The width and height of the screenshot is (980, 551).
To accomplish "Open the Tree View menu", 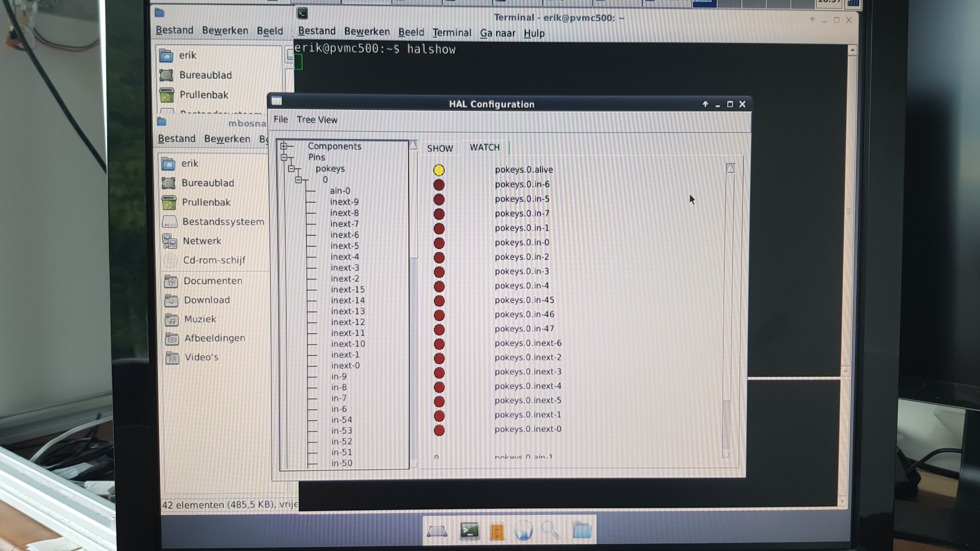I will [x=317, y=120].
